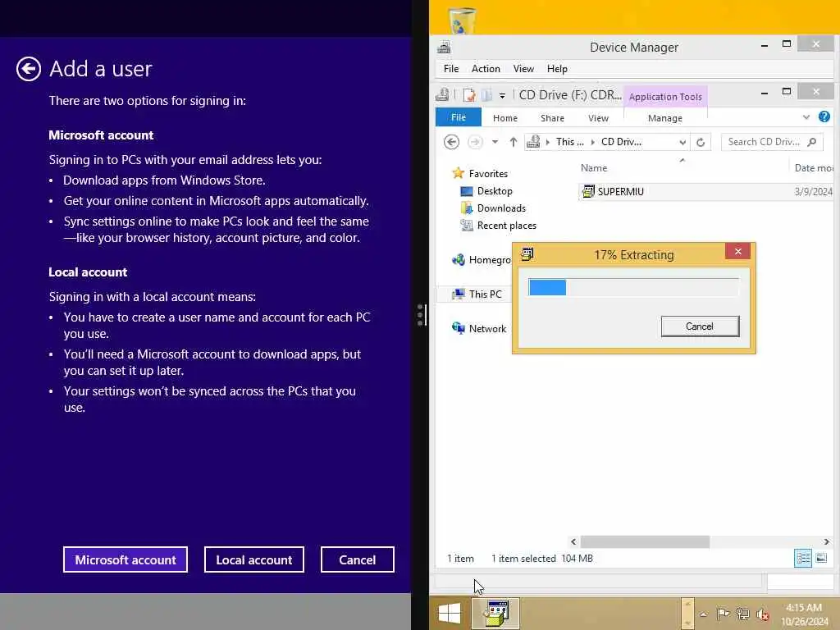
Task: Click This PC breadcrumb segment
Action: coord(569,142)
